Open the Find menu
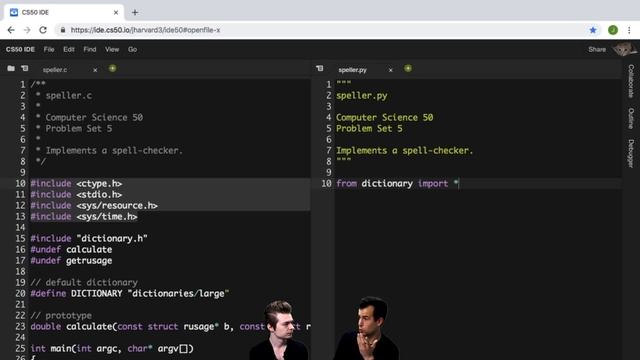The image size is (640, 360). coord(90,49)
